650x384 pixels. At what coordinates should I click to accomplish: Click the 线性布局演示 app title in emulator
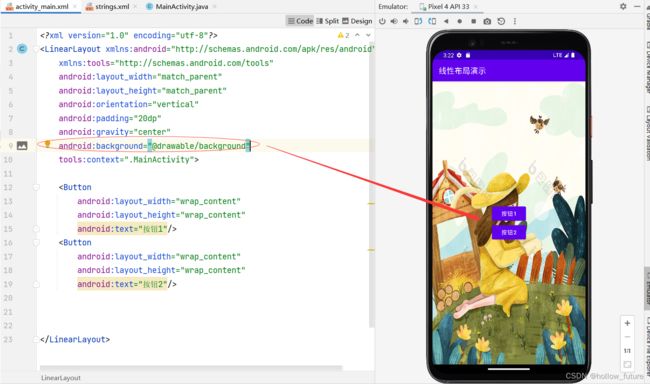coord(462,71)
